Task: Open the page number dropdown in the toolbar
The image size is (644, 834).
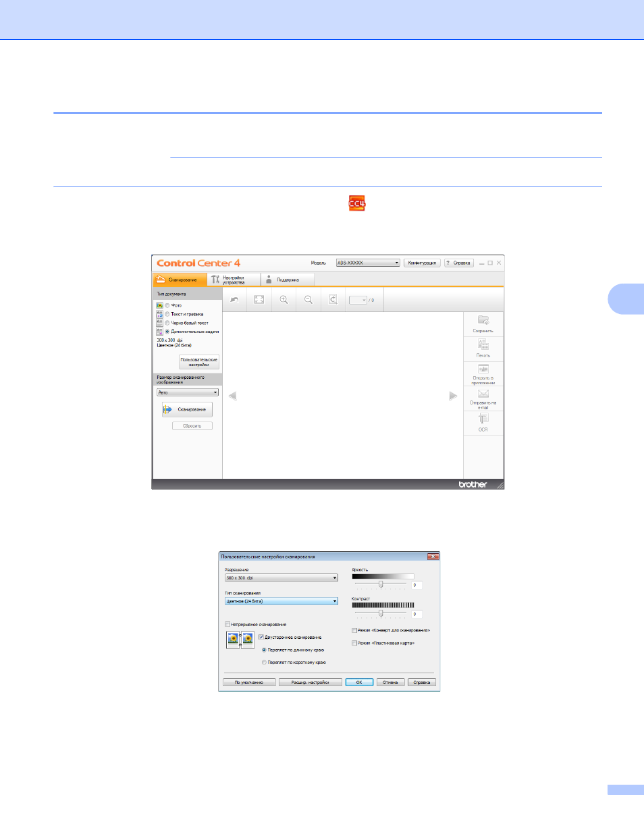Action: coord(358,300)
